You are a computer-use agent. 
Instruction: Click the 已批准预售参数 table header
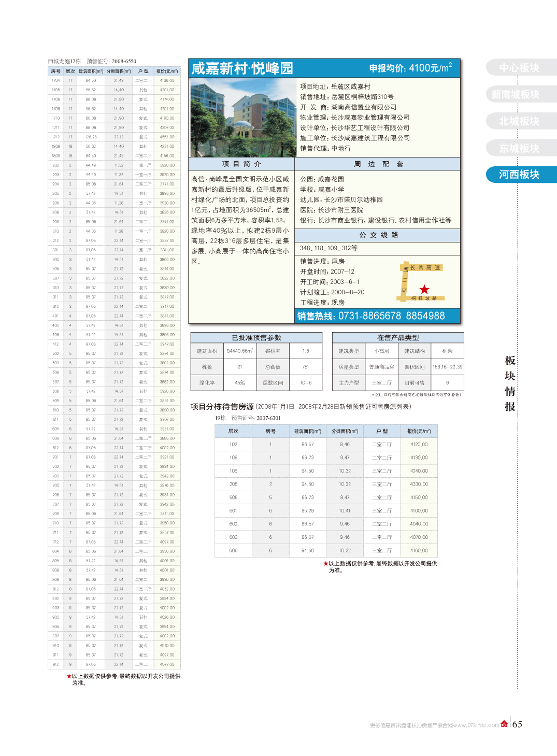pos(256,338)
